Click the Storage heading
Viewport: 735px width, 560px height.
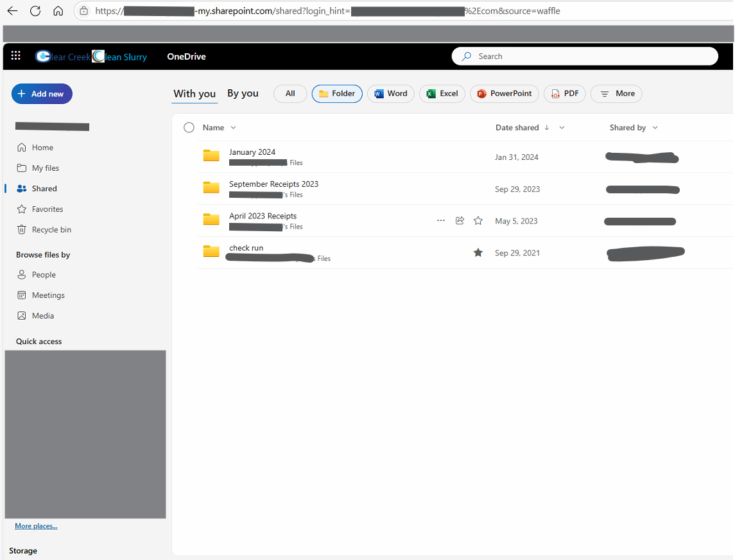[23, 550]
